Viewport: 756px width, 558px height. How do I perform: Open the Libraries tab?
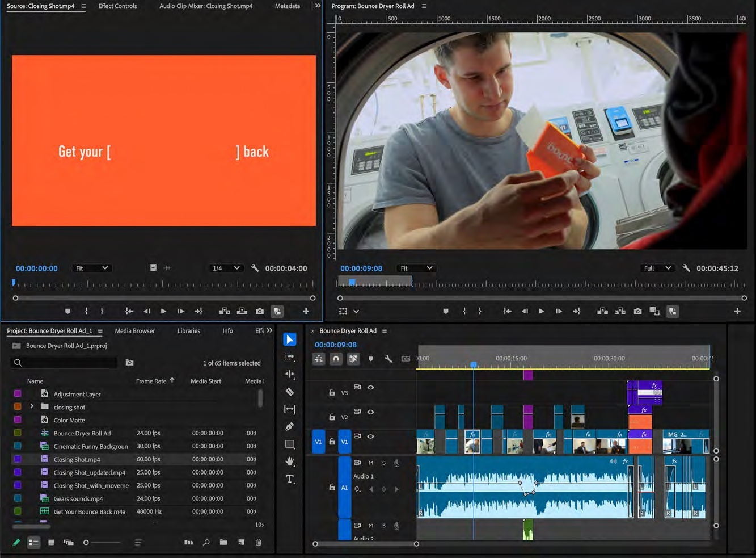point(188,330)
